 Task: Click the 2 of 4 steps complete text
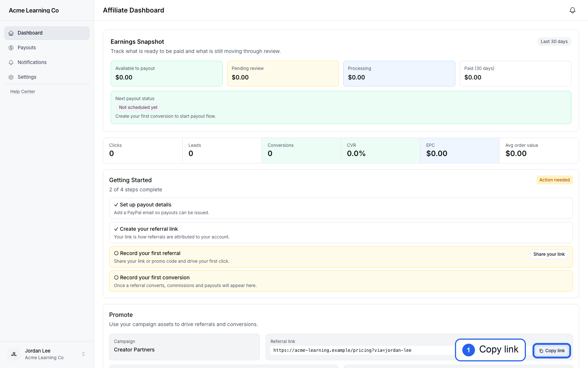tap(136, 190)
